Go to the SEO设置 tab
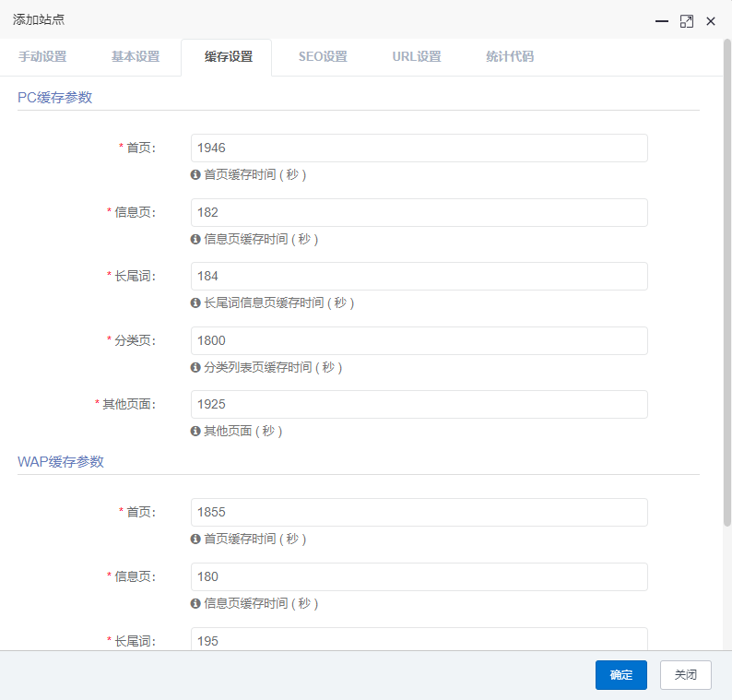This screenshot has height=700, width=732. tap(323, 56)
